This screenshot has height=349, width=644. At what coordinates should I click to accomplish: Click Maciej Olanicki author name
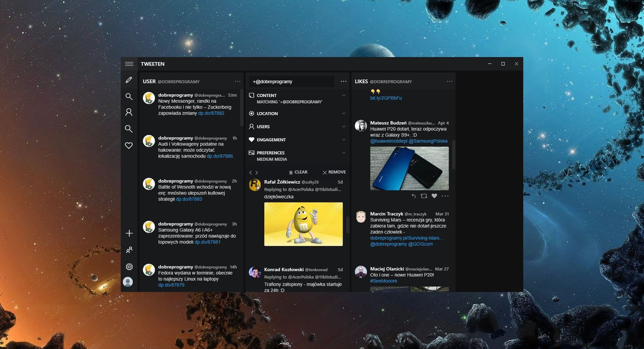(387, 269)
